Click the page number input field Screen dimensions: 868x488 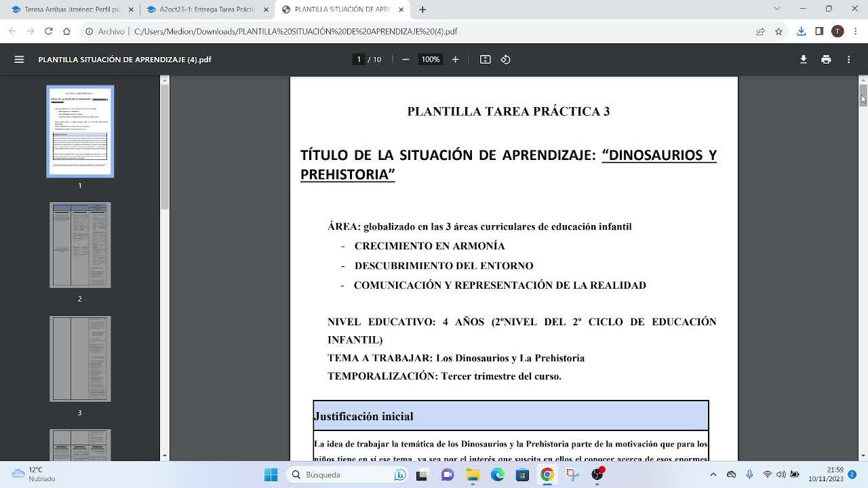359,60
